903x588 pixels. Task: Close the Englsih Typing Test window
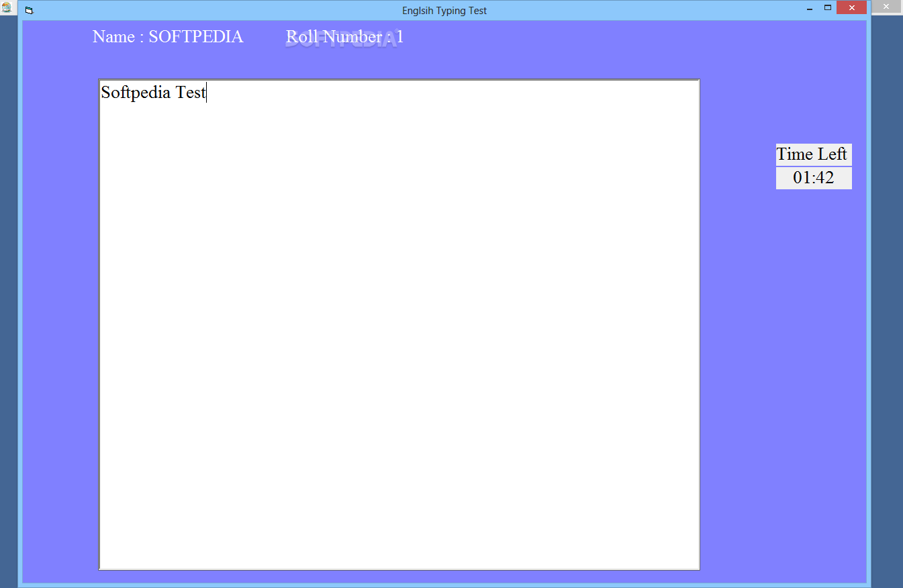tap(851, 8)
